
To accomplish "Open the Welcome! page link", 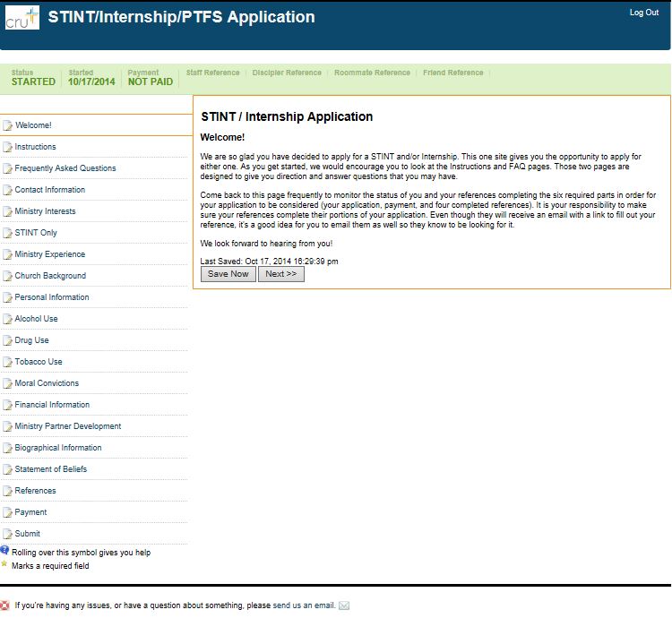I will pyautogui.click(x=33, y=125).
